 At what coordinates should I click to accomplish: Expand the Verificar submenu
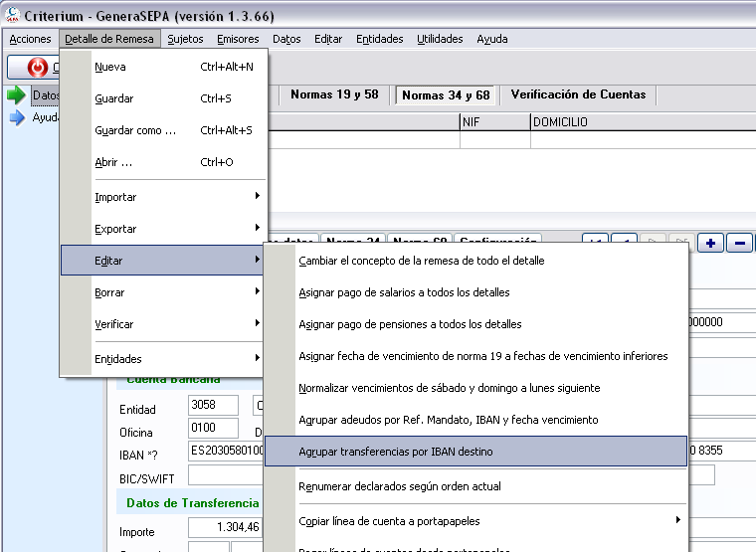click(164, 324)
